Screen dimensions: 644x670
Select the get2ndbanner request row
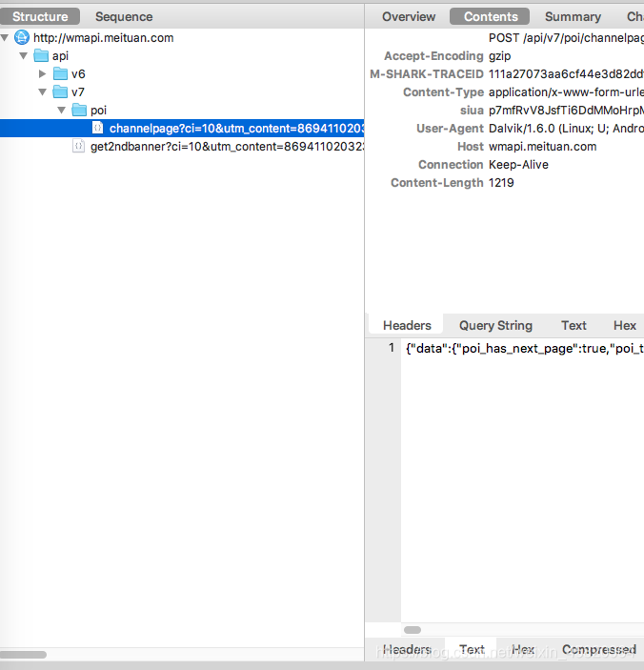[182, 146]
